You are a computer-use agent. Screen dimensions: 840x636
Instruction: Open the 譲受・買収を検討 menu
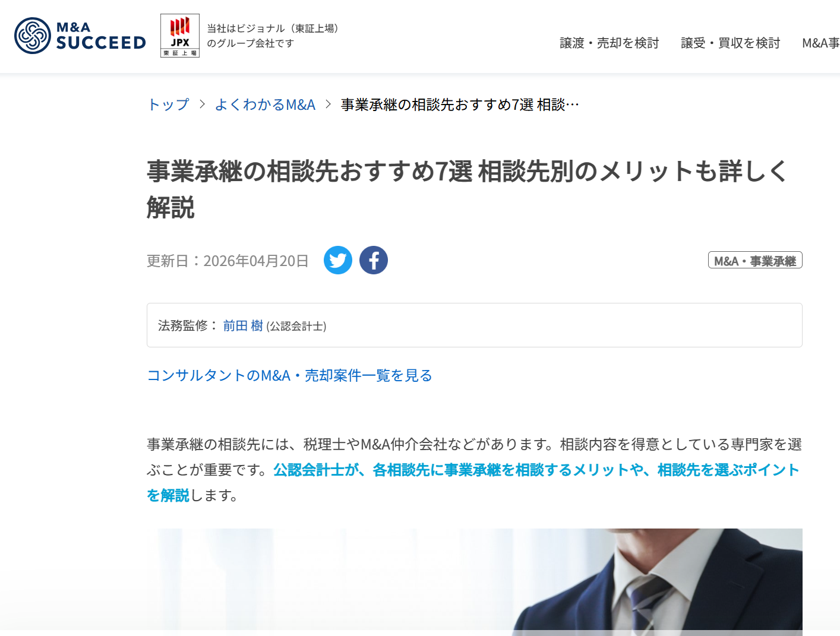click(x=731, y=43)
